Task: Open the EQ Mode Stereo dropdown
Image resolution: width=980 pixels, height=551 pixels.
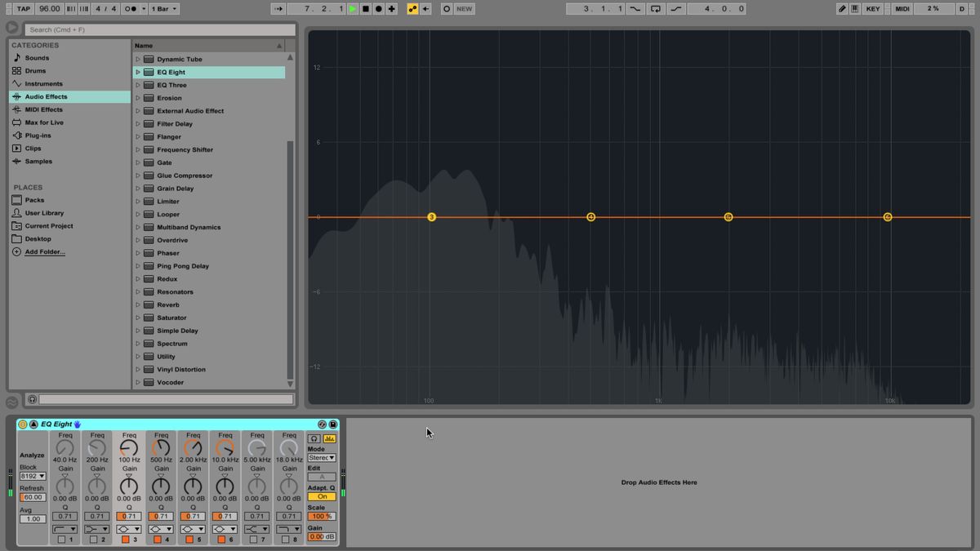Action: (x=322, y=458)
